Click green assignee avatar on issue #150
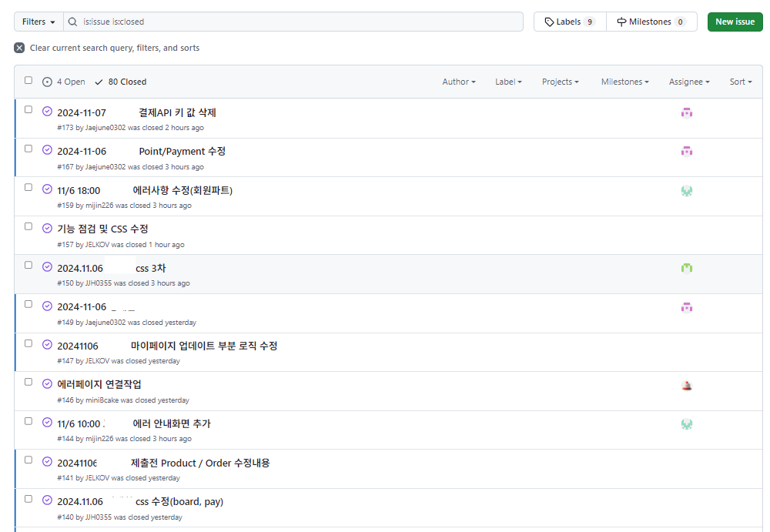This screenshot has height=532, width=770. click(687, 268)
